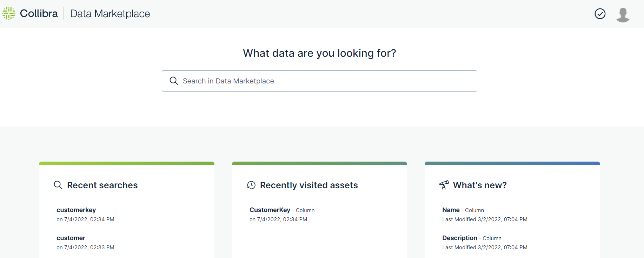
Task: Click the Recently visited assets clock icon
Action: 251,185
